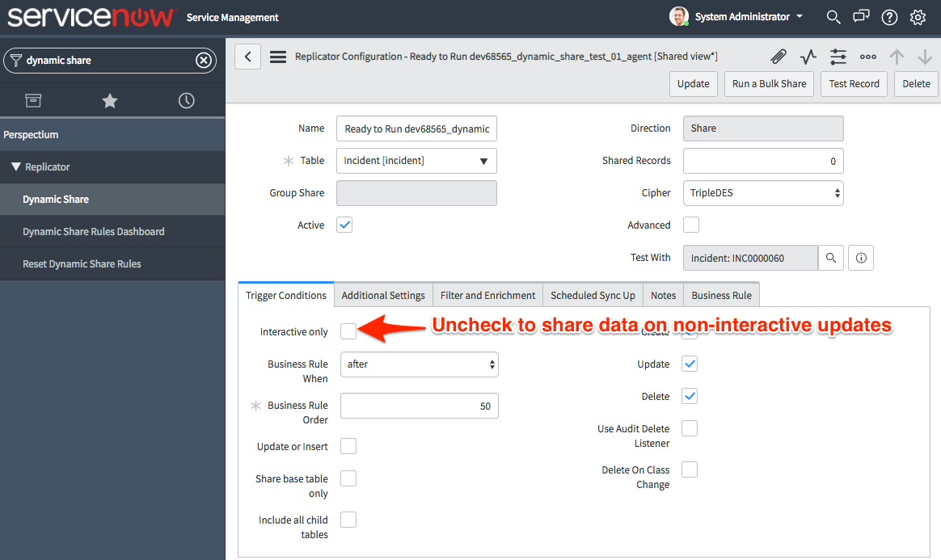The image size is (941, 560).
Task: Preview Test With record info icon
Action: coord(861,258)
